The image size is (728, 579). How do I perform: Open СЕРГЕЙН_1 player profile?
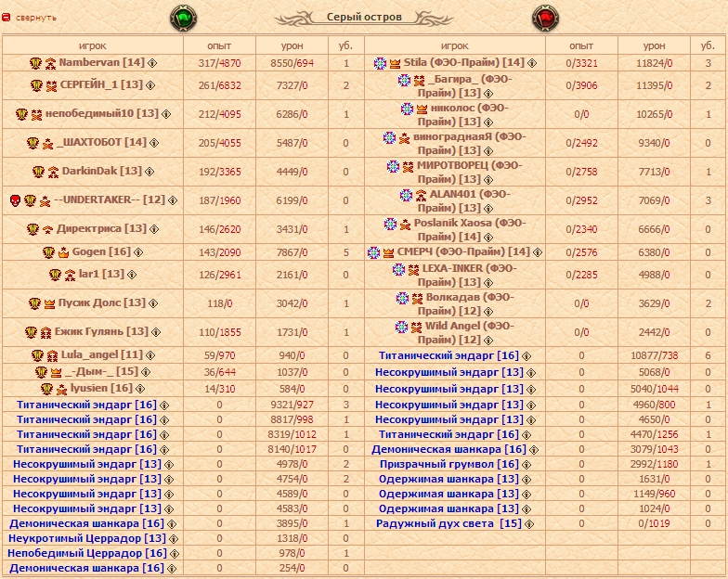point(101,85)
